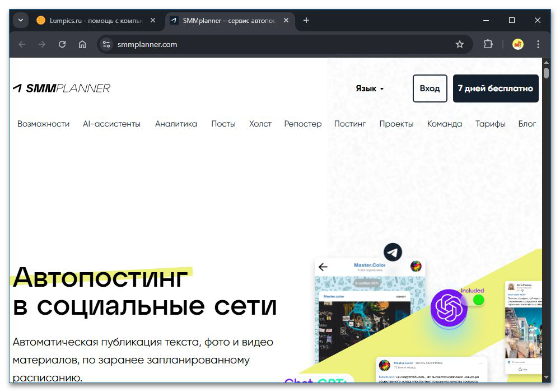Open the tab search dropdown arrow
The width and height of the screenshot is (560, 392).
(21, 20)
